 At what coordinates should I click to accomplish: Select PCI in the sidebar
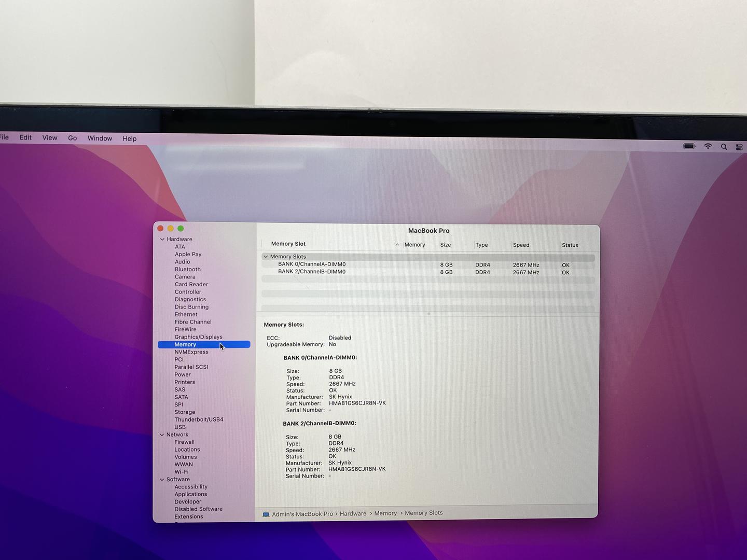(x=179, y=360)
